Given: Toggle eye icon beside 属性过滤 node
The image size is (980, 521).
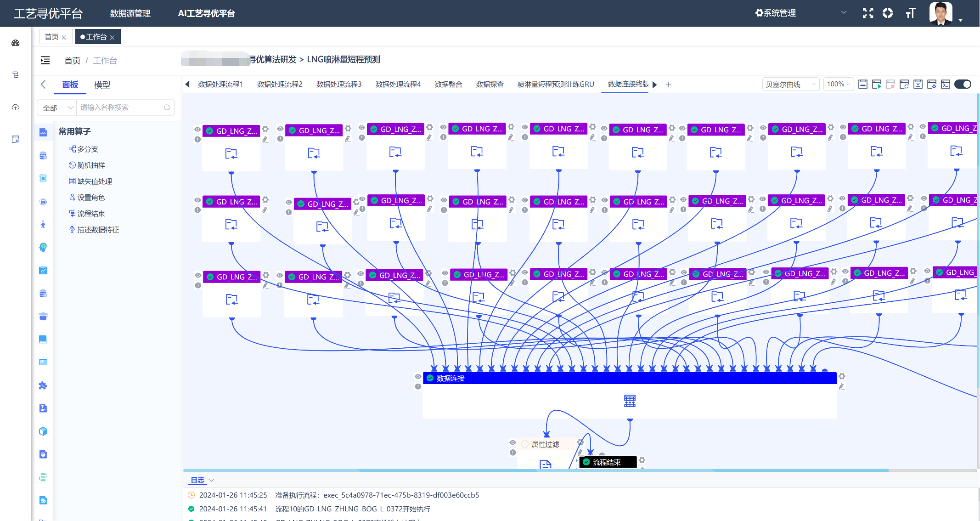Looking at the screenshot, I should click(513, 443).
